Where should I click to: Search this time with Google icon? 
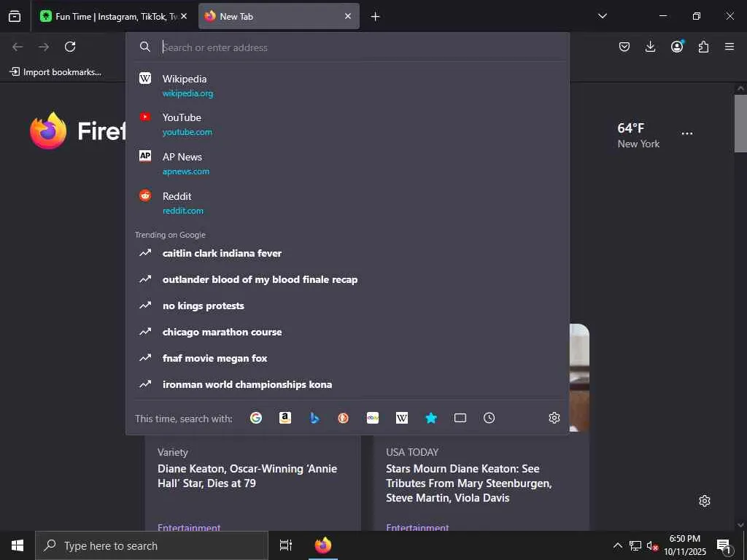tap(256, 418)
